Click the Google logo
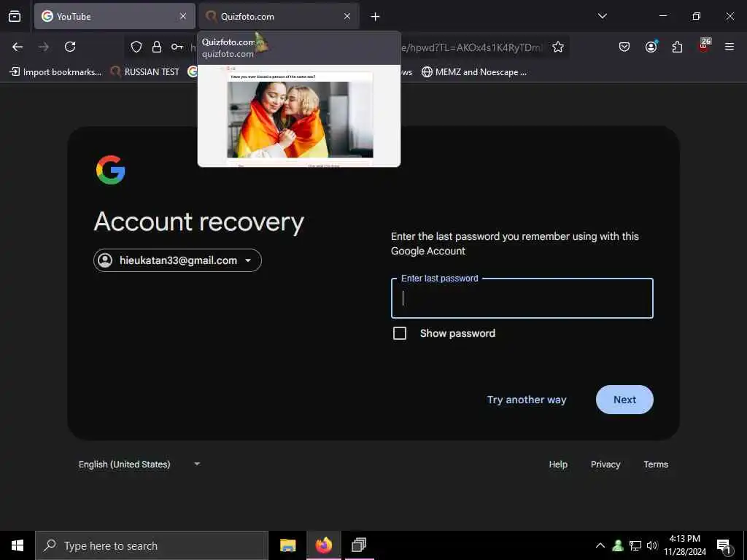 click(111, 170)
